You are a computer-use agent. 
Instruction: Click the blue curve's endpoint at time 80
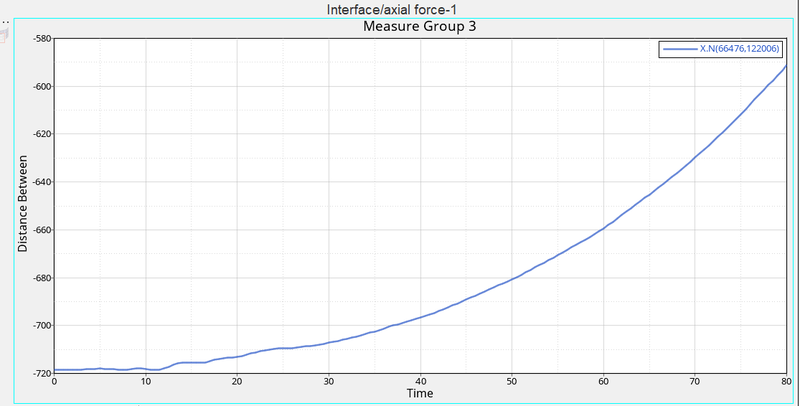786,66
